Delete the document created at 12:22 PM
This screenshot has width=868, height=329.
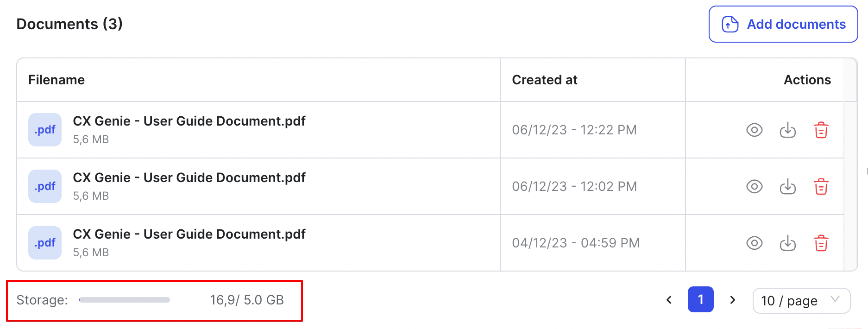click(x=821, y=130)
